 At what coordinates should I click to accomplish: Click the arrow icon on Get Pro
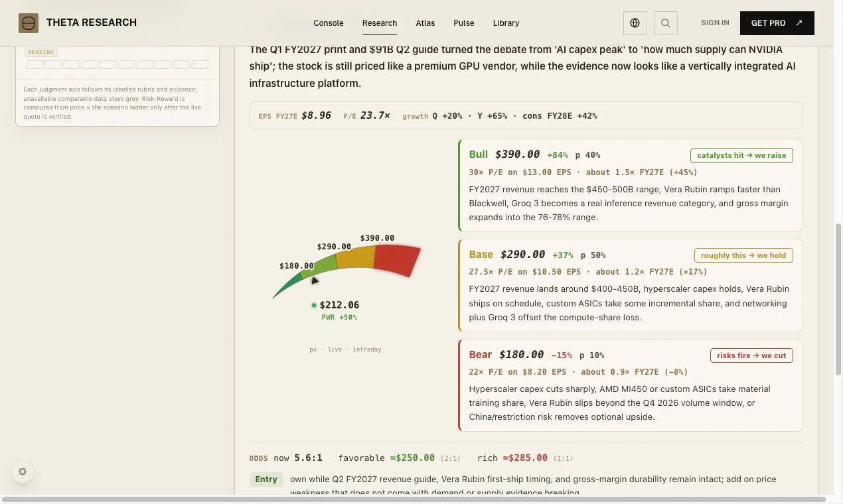[x=799, y=23]
